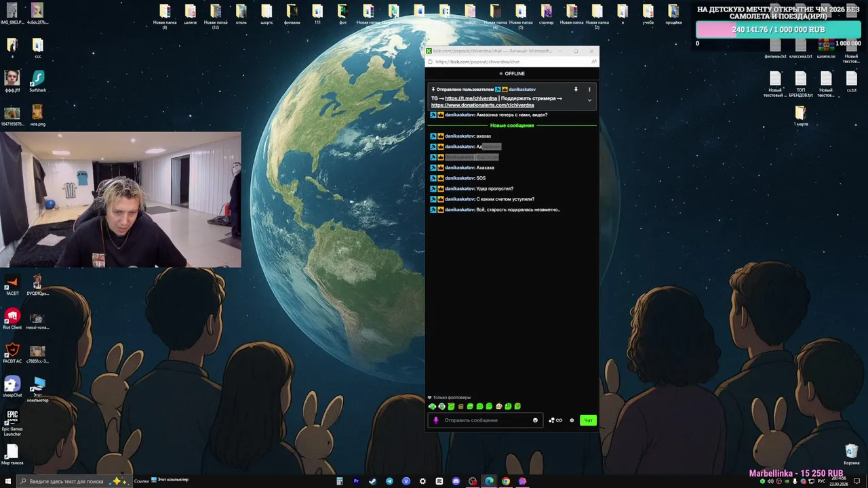Click the OFFLINE status label in chat
Viewport: 868px width, 488px height.
coord(512,74)
